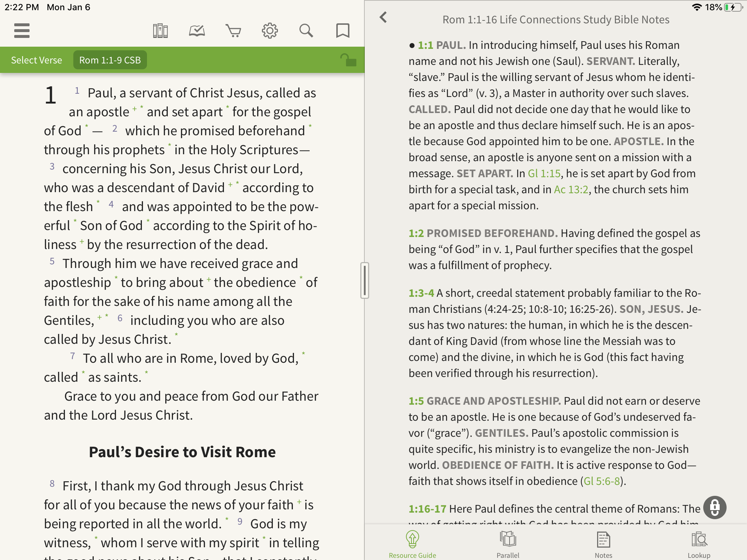
Task: Open the plus marker after 'your faith'
Action: pyautogui.click(x=299, y=501)
